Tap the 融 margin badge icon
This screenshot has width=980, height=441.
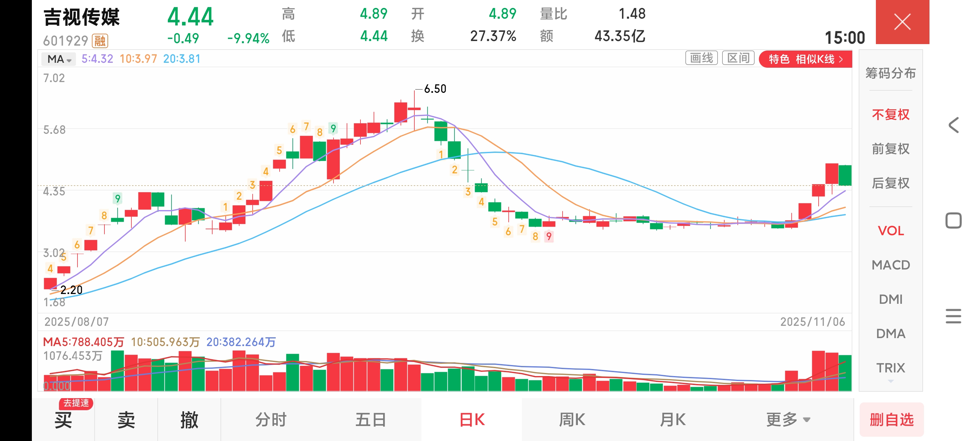point(100,41)
